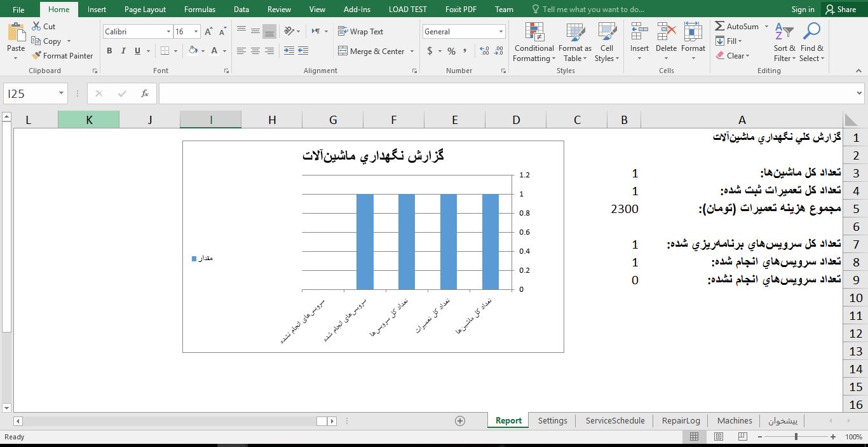The height and width of the screenshot is (447, 868).
Task: Align text right
Action: [x=269, y=51]
